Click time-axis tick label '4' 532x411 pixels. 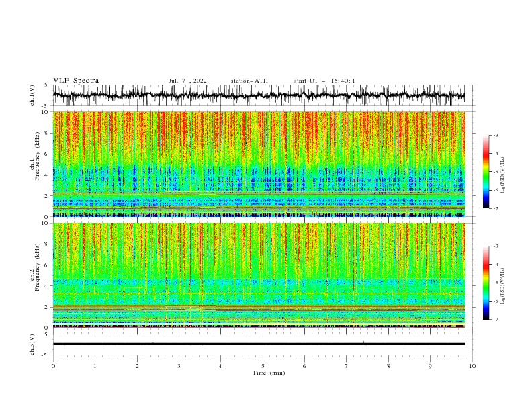(220, 366)
